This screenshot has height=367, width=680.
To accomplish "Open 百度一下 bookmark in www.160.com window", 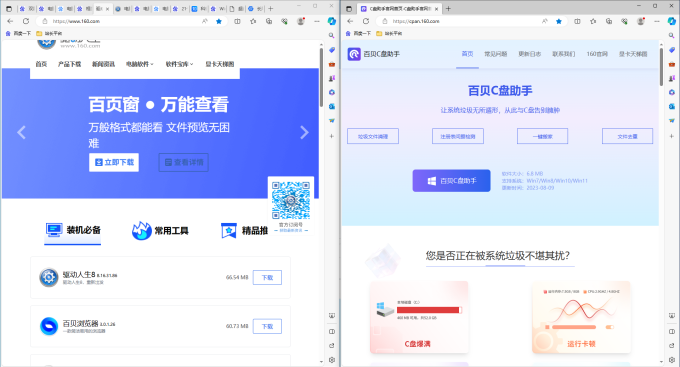I will pos(18,33).
